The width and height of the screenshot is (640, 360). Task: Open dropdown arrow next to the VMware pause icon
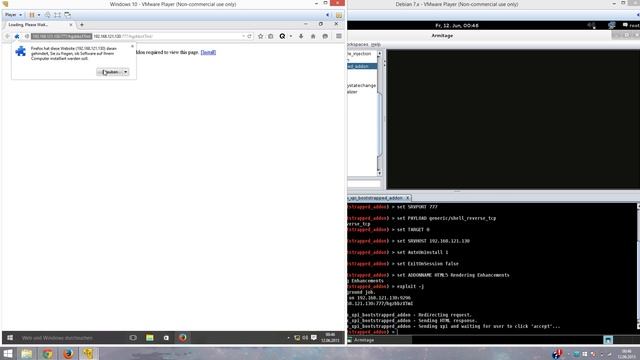39,15
